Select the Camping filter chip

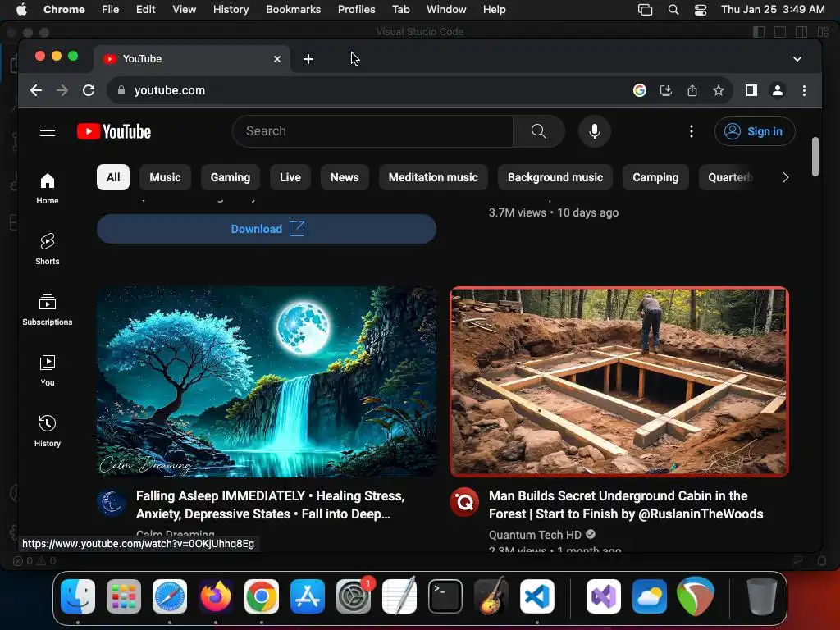pos(655,177)
